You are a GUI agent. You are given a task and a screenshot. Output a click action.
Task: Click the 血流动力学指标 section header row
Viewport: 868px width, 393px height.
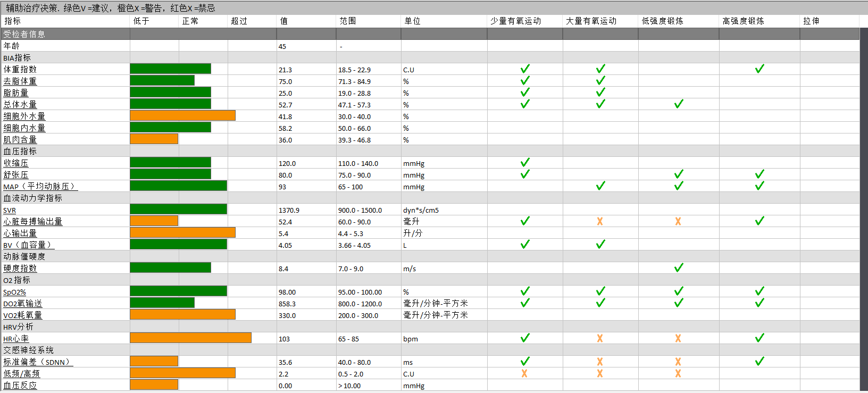pos(33,198)
